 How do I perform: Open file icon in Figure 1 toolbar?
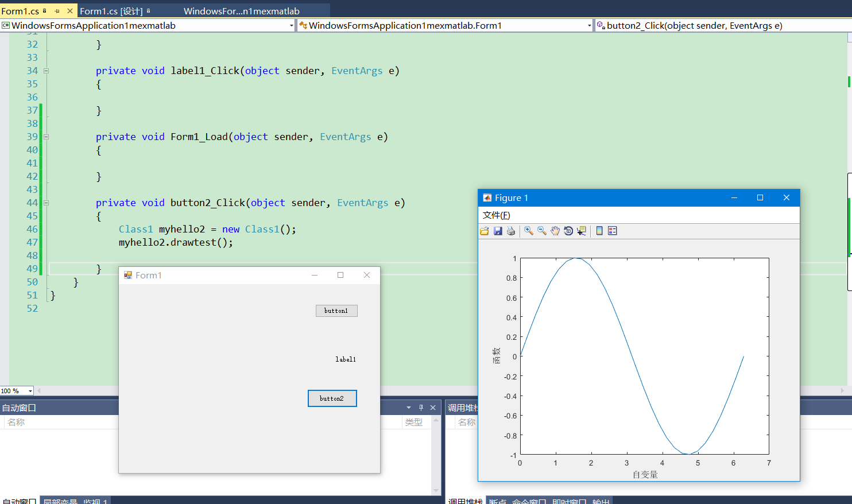tap(485, 231)
